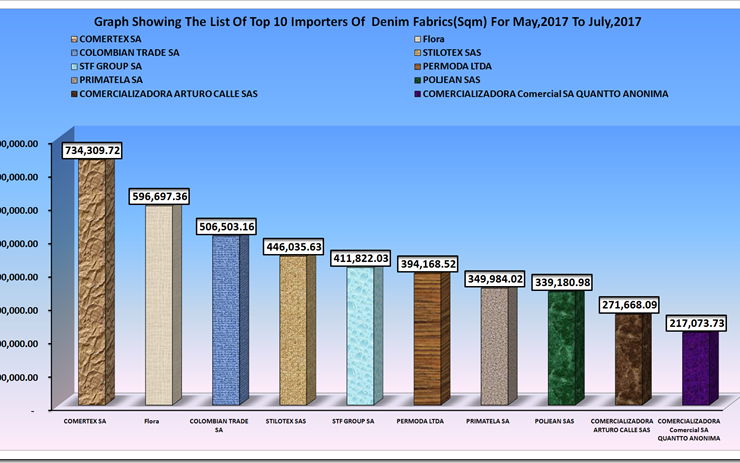Select the data label 271,668.09
Image resolution: width=740 pixels, height=463 pixels.
(x=630, y=305)
